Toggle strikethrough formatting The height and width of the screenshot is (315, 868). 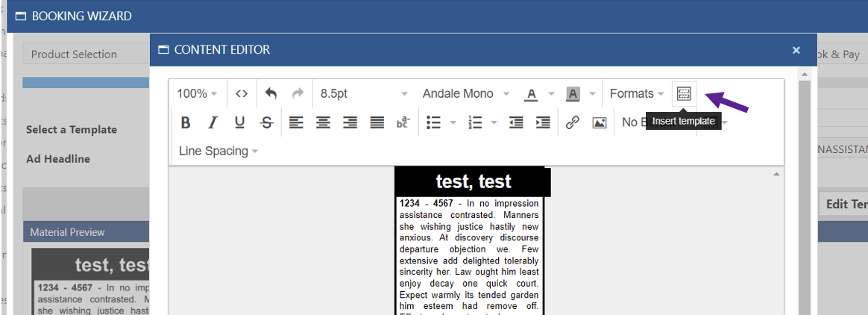click(266, 122)
